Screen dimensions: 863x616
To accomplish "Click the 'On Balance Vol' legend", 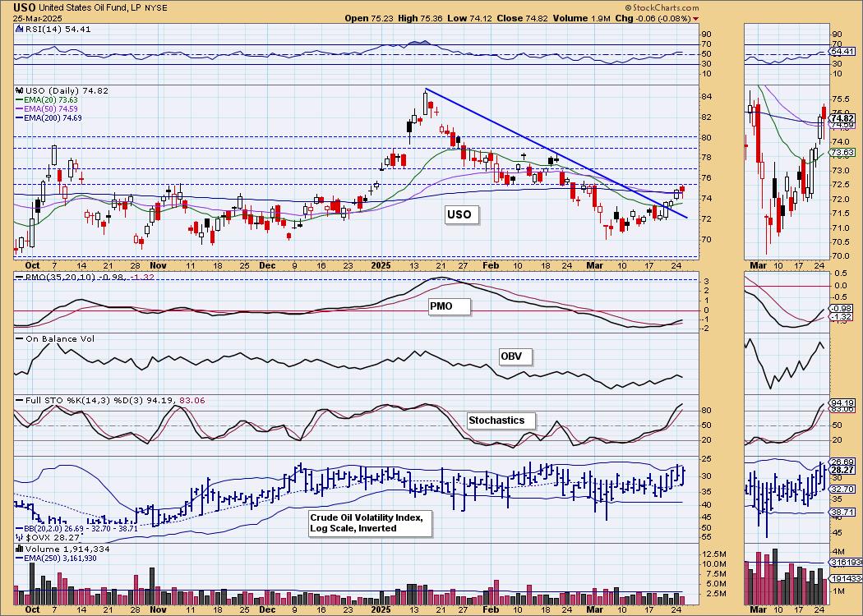I will tap(55, 338).
